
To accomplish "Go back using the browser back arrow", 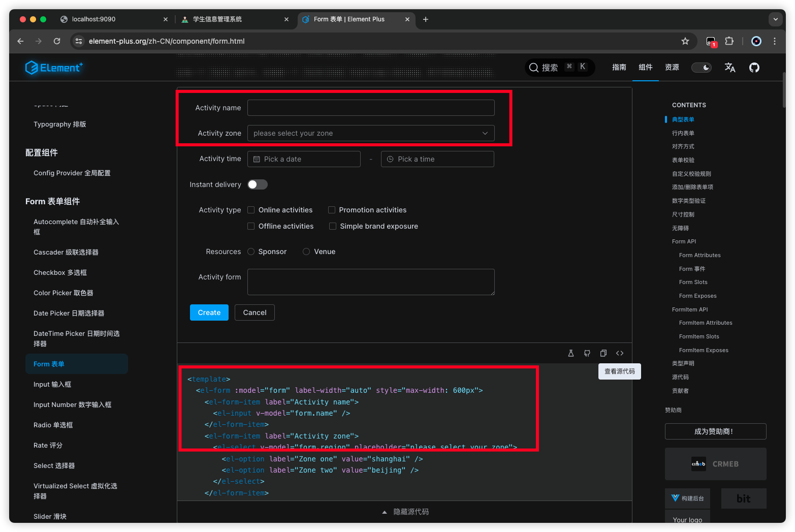I will point(20,41).
